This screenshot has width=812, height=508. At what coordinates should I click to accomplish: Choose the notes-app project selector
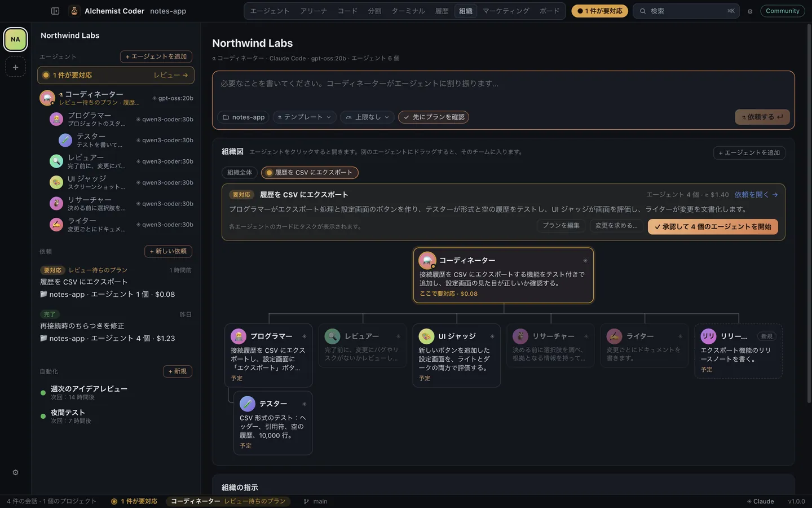tap(244, 117)
